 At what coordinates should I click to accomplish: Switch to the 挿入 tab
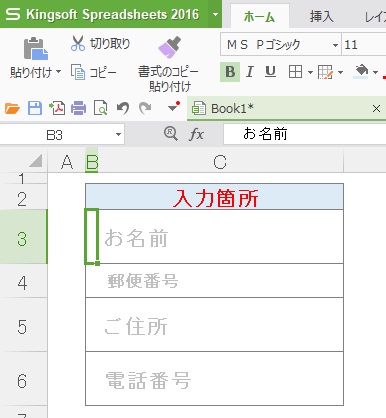coord(321,16)
